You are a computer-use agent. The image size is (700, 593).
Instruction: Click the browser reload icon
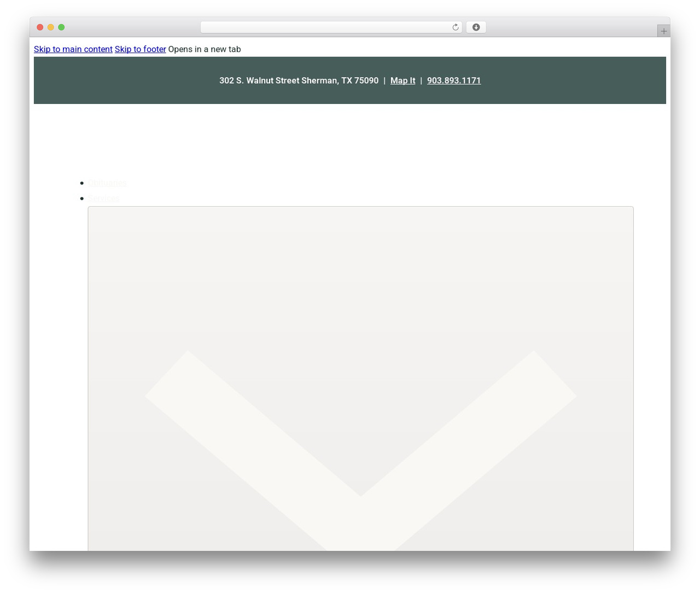(x=455, y=27)
